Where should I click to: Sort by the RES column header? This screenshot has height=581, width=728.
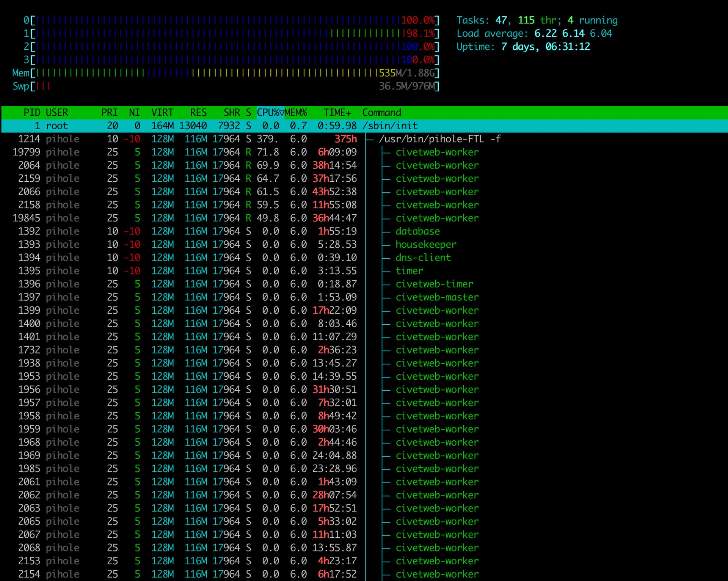(x=198, y=113)
